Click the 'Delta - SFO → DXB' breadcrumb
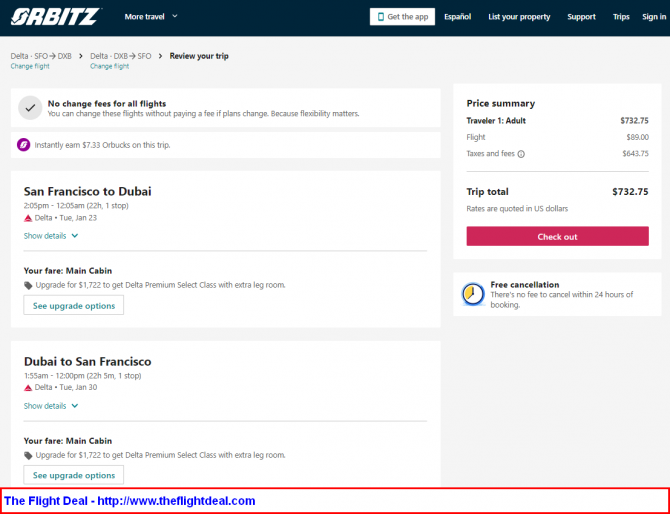Screen dimensions: 670x514 [41, 56]
